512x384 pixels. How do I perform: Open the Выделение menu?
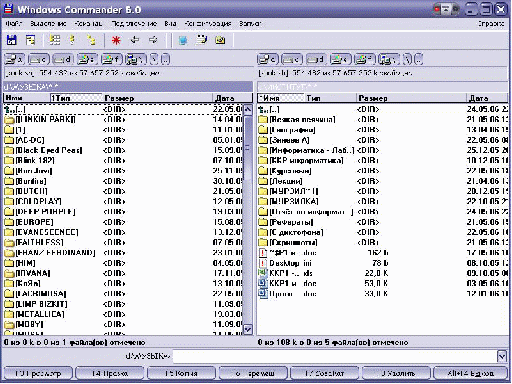pyautogui.click(x=48, y=24)
